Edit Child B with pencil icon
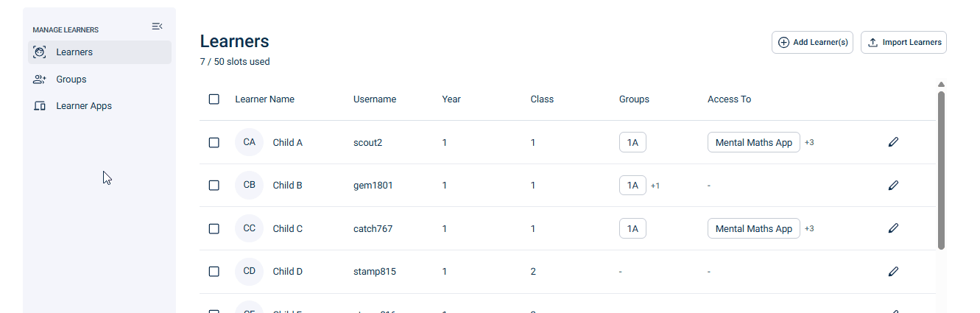The height and width of the screenshot is (313, 980). [x=893, y=186]
